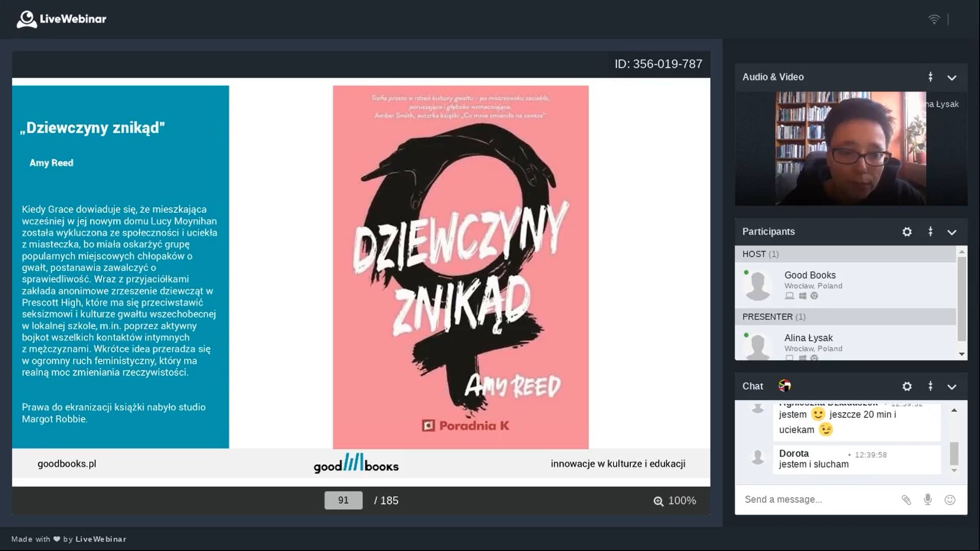Click the chat timestamp 12:39:58
This screenshot has height=551, width=980.
(x=870, y=455)
